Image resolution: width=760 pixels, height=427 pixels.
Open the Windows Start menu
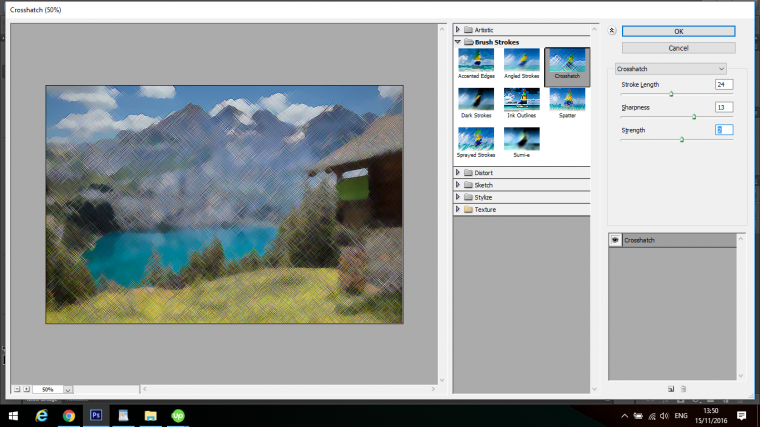(x=13, y=416)
